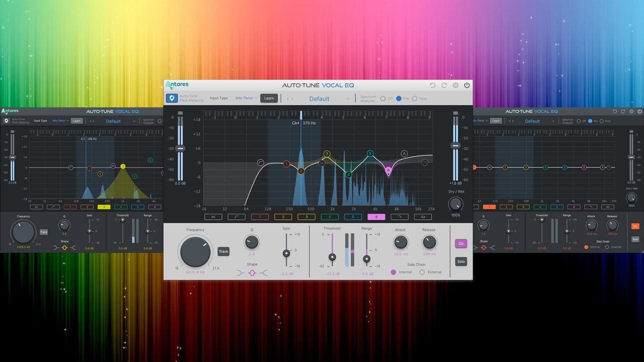This screenshot has height=362, width=644.
Task: Select band 3 tab below graph
Action: coord(306,217)
